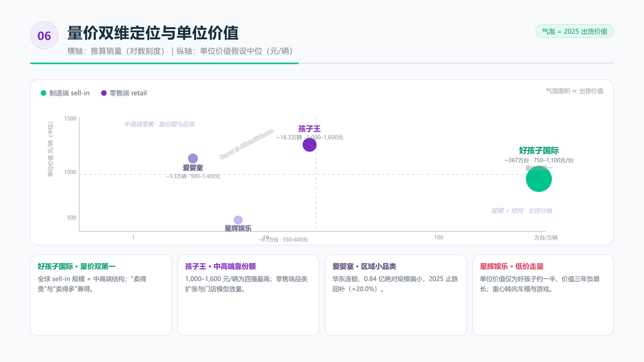Screen dimensions: 644x362
Task: Click the 1,000–1,600 元/辆为四强最高 body text
Action: tap(246, 284)
